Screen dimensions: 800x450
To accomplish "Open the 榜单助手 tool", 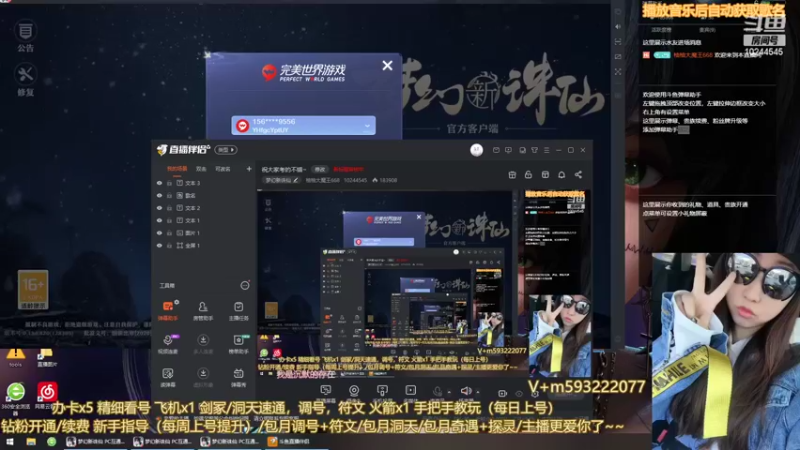I will tap(238, 344).
